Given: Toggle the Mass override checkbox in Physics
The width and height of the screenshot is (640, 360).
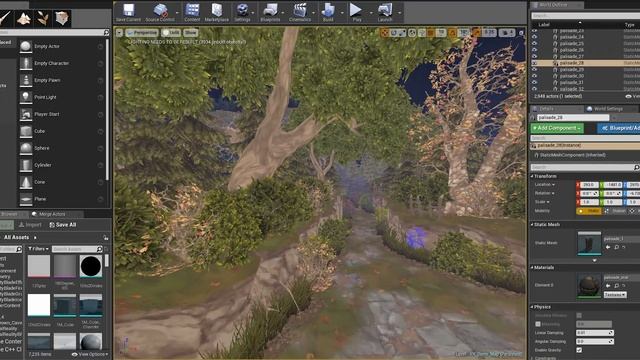Looking at the screenshot, I should pos(538,324).
